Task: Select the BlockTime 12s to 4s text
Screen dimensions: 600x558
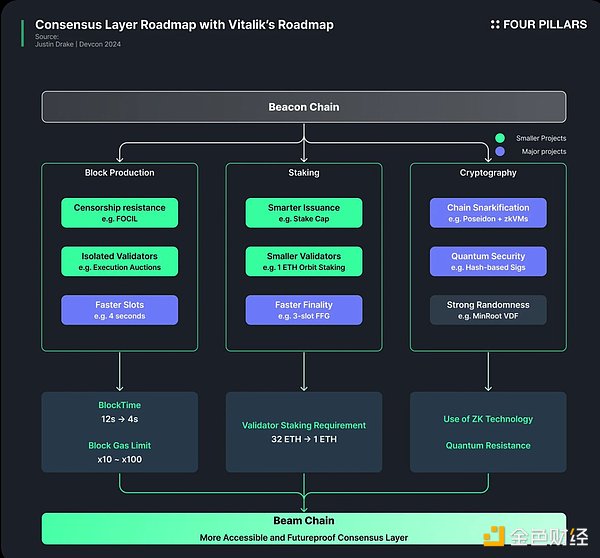Action: (x=119, y=413)
